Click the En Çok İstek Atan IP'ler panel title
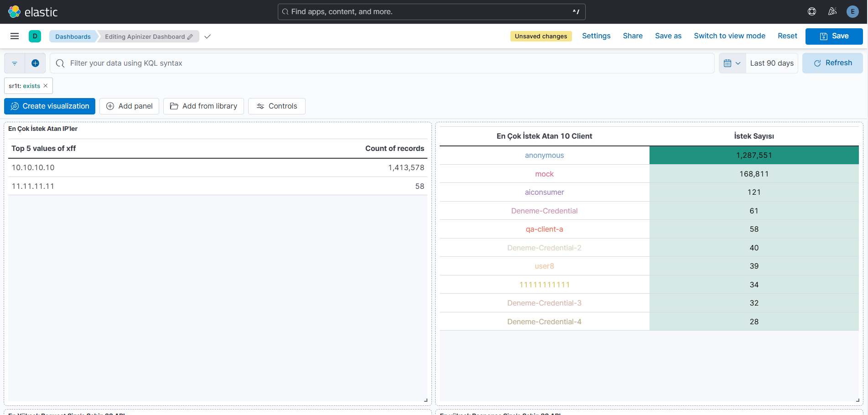This screenshot has height=415, width=868. 43,129
